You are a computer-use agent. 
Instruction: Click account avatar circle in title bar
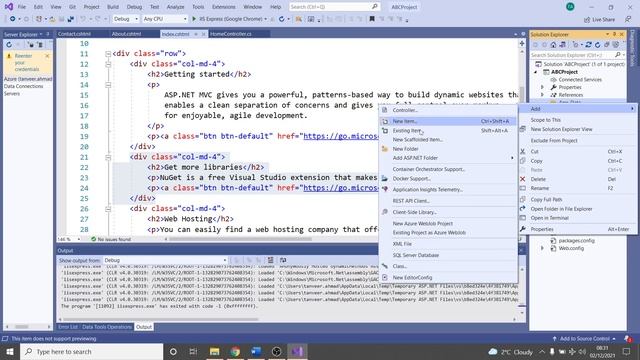570,7
